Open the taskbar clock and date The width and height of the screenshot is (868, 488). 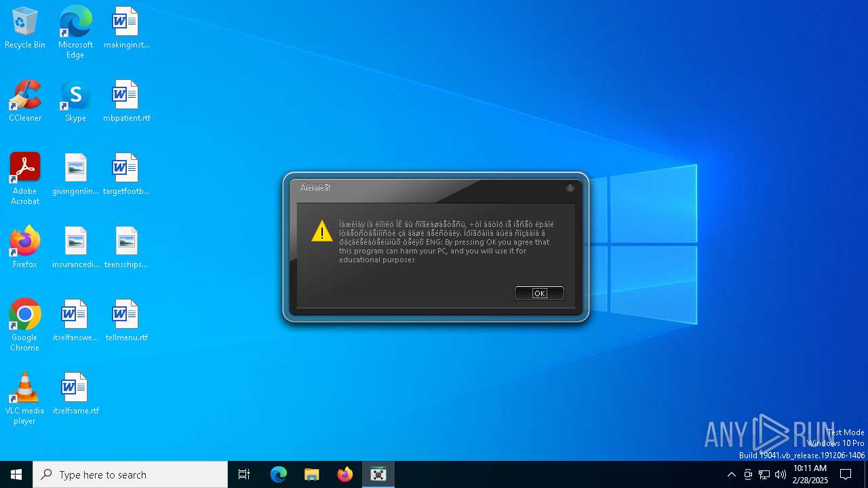click(810, 474)
